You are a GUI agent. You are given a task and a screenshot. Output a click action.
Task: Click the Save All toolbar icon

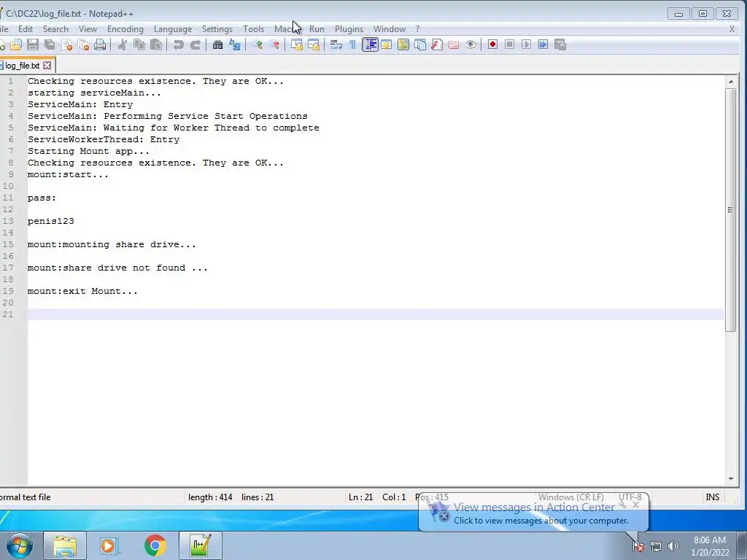tap(50, 44)
